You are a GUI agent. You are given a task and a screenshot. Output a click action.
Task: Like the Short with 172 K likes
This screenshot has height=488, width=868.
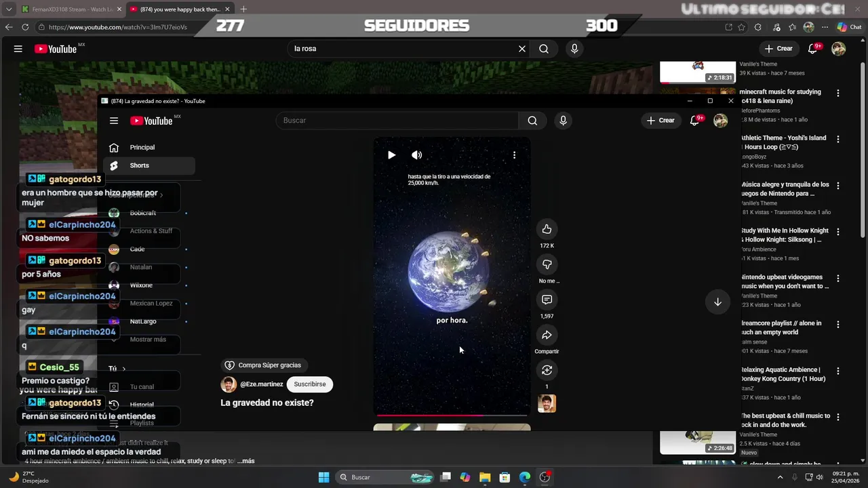click(547, 229)
